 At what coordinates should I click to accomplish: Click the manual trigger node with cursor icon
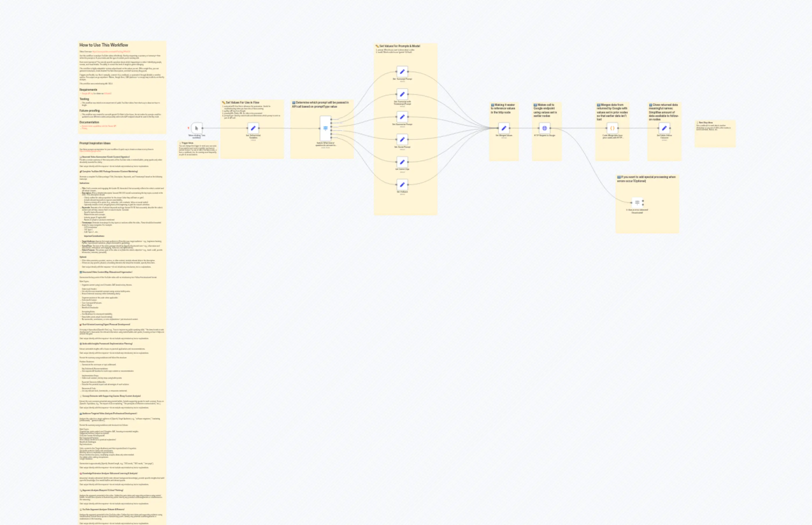196,128
